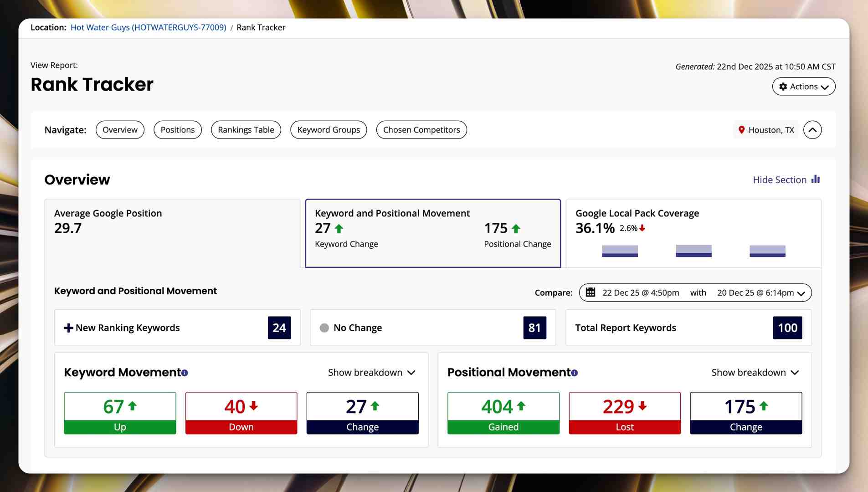Go to Chosen Competitors section
Viewport: 868px width, 492px height.
(421, 130)
